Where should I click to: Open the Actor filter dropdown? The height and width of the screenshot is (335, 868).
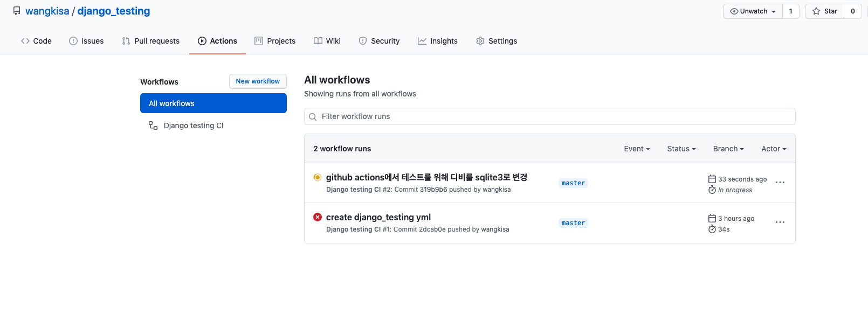(x=774, y=149)
